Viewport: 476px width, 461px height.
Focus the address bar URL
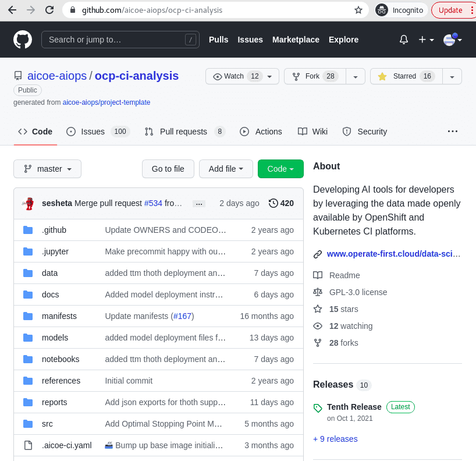point(152,10)
